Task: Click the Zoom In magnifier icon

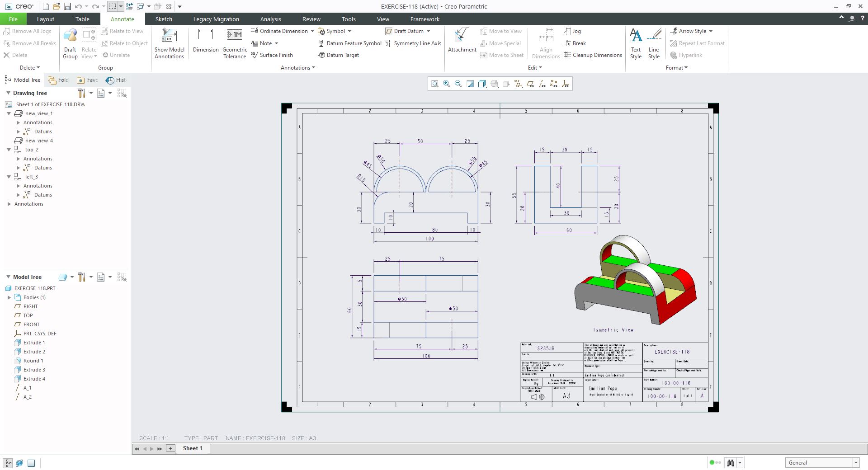Action: 447,84
